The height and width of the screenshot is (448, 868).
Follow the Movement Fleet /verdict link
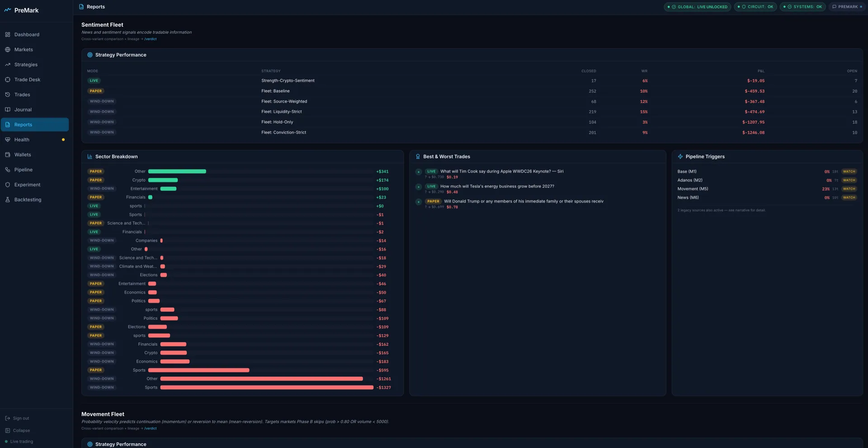[x=151, y=429]
